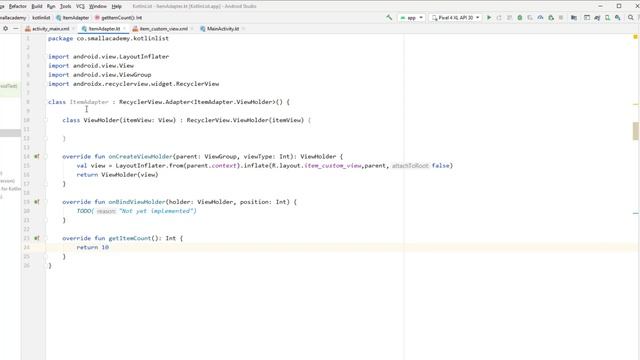Run the app with green play button
Viewport: 640px width, 360px height.
click(x=489, y=18)
